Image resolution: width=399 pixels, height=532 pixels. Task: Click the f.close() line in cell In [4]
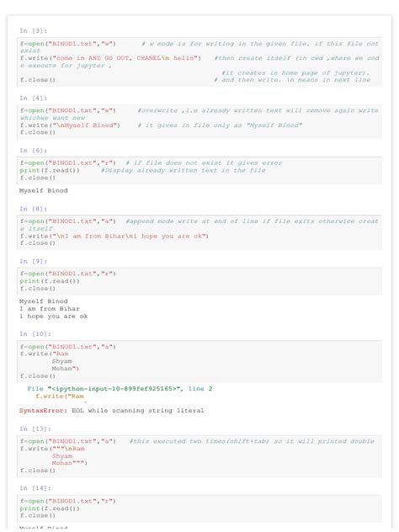[x=38, y=132]
